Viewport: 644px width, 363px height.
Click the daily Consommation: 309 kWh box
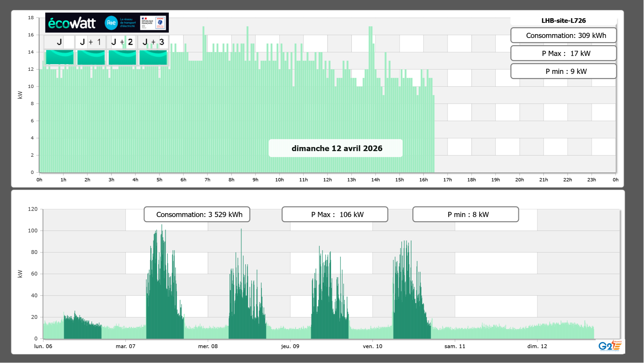(x=563, y=35)
